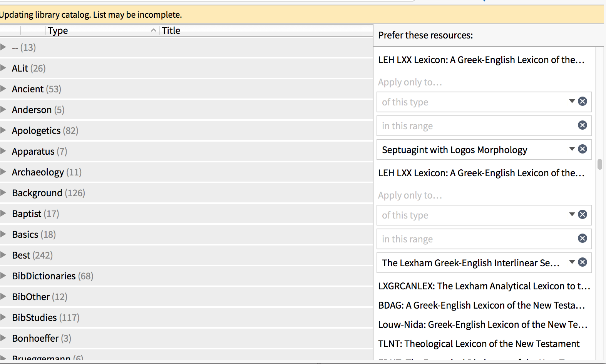The height and width of the screenshot is (364, 606).
Task: Remove Lexham Greek-English Interlinear entry
Action: click(x=583, y=262)
